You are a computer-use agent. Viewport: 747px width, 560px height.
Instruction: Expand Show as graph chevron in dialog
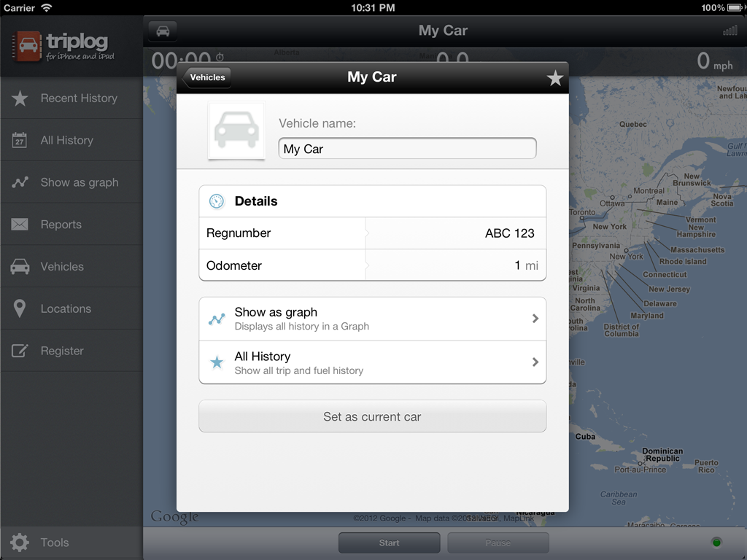tap(535, 319)
